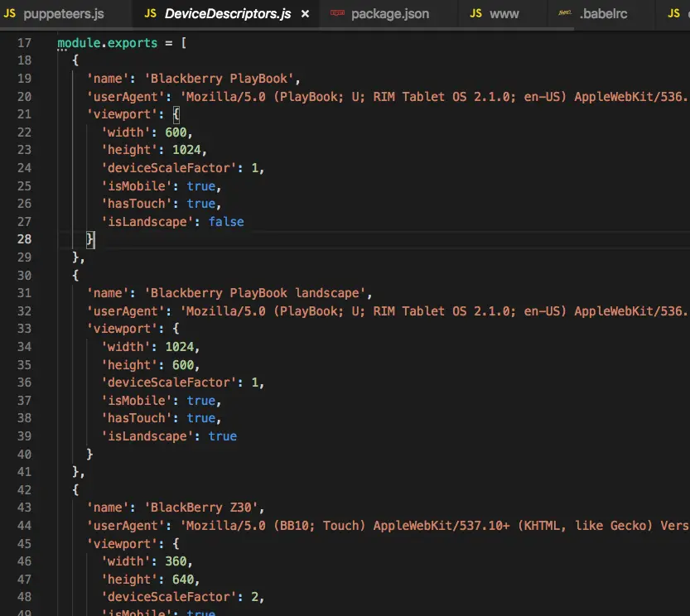
Task: Click 'BlackBerry Z30' name string
Action: [x=201, y=508]
